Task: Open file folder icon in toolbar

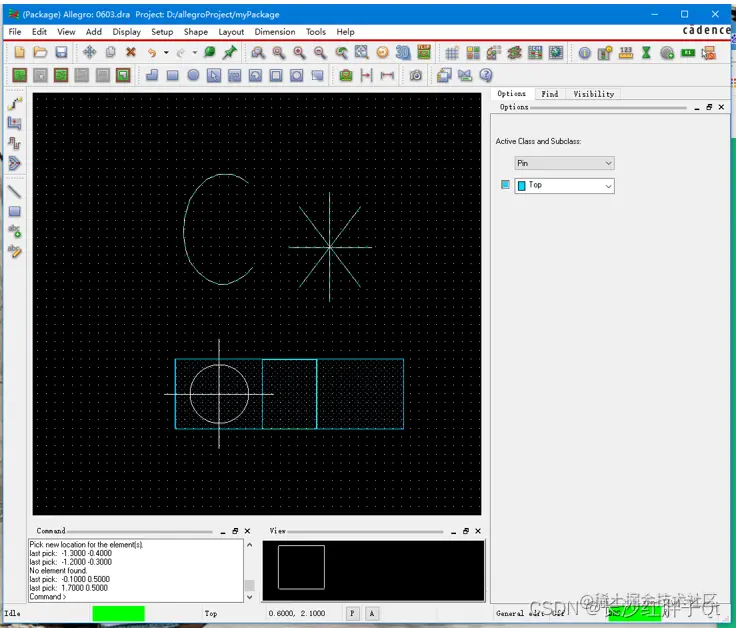Action: pos(40,52)
